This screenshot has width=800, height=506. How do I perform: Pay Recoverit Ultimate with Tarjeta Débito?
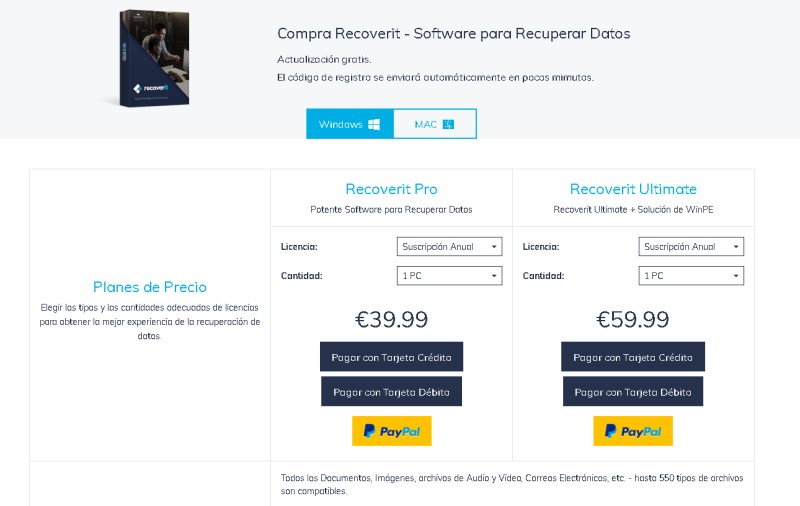[633, 392]
